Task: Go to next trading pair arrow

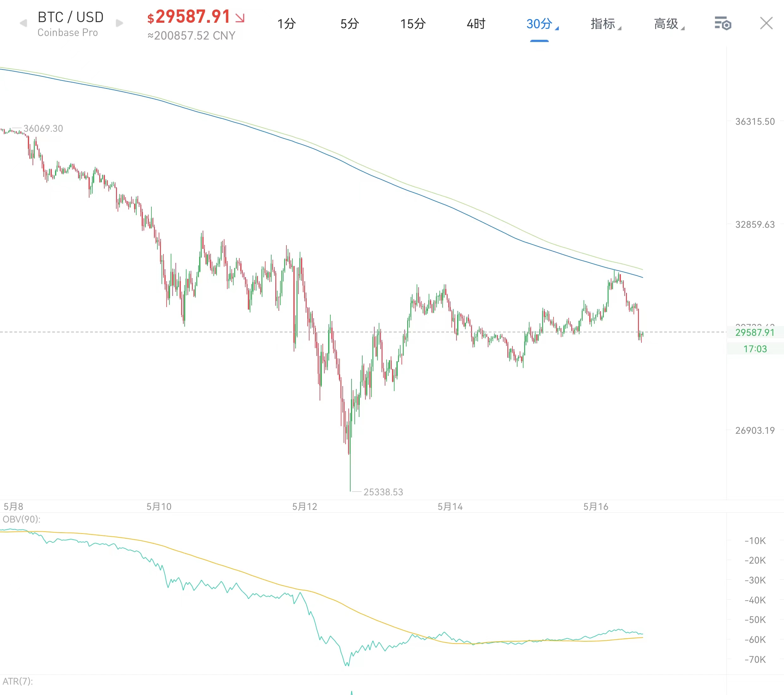Action: [x=119, y=23]
